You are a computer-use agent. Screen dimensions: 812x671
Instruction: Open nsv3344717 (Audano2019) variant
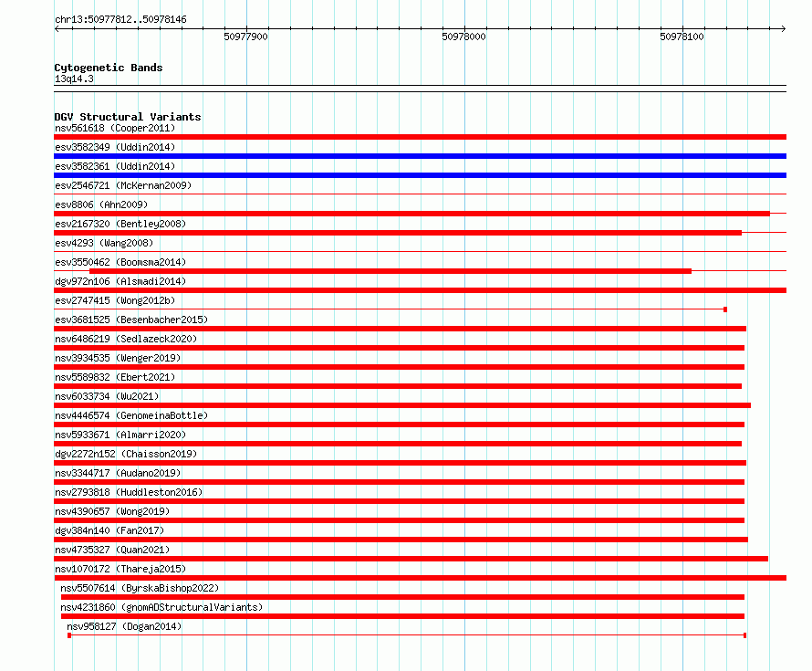(x=118, y=473)
